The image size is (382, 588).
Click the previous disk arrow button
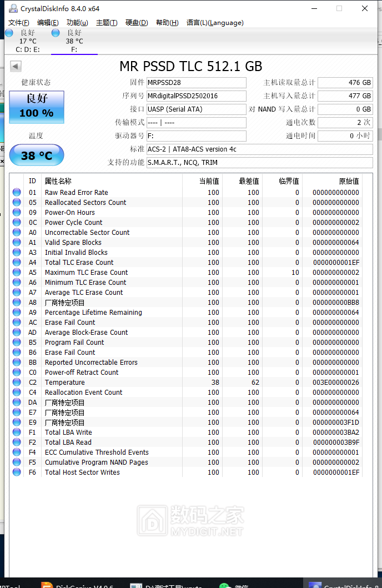(16, 67)
